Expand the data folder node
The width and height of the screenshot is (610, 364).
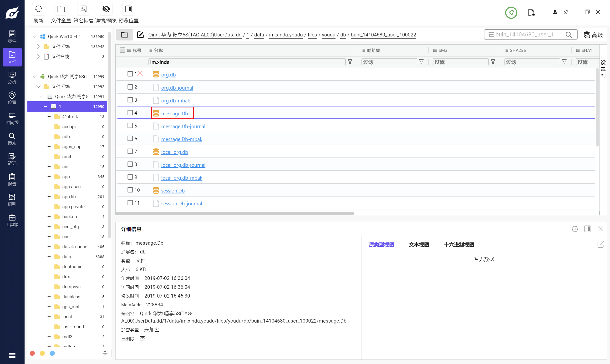click(49, 257)
